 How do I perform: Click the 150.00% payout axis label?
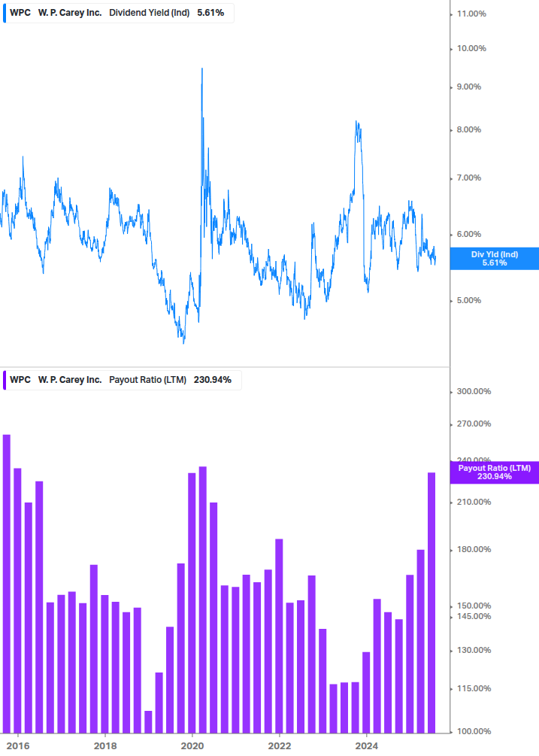474,606
